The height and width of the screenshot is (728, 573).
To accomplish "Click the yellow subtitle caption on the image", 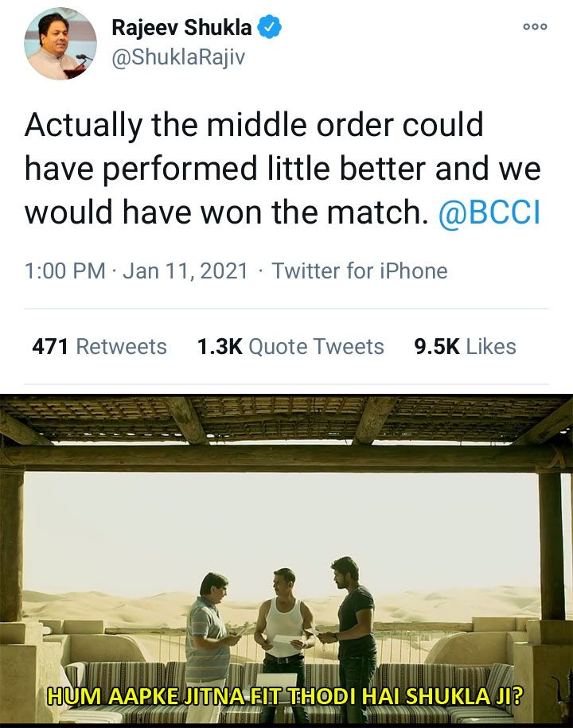I will [286, 695].
